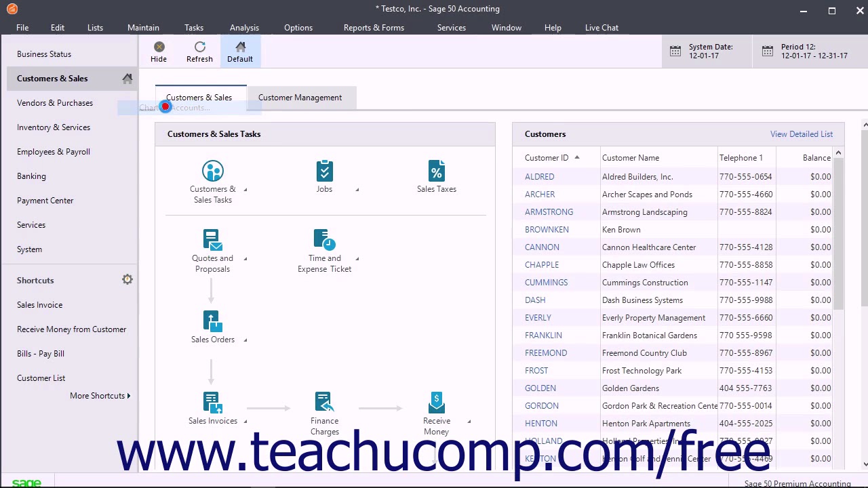Go to Payment Center section
868x488 pixels.
coord(45,201)
